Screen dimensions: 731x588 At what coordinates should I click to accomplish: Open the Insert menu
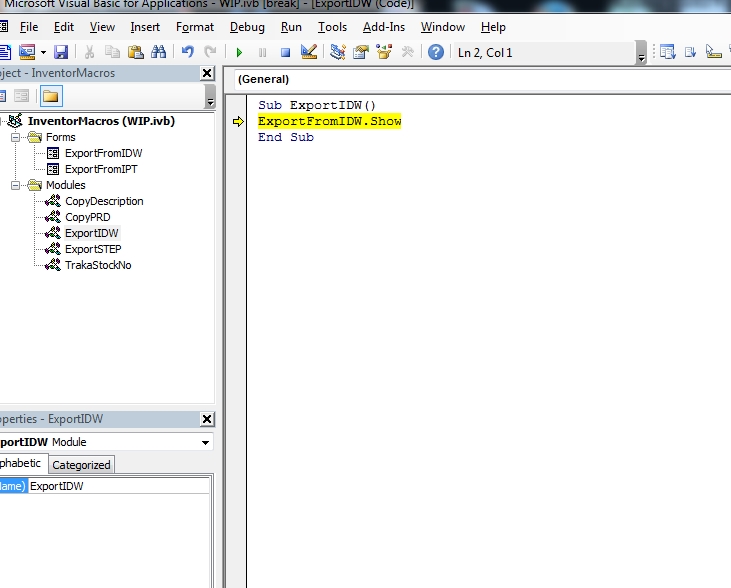pos(145,27)
